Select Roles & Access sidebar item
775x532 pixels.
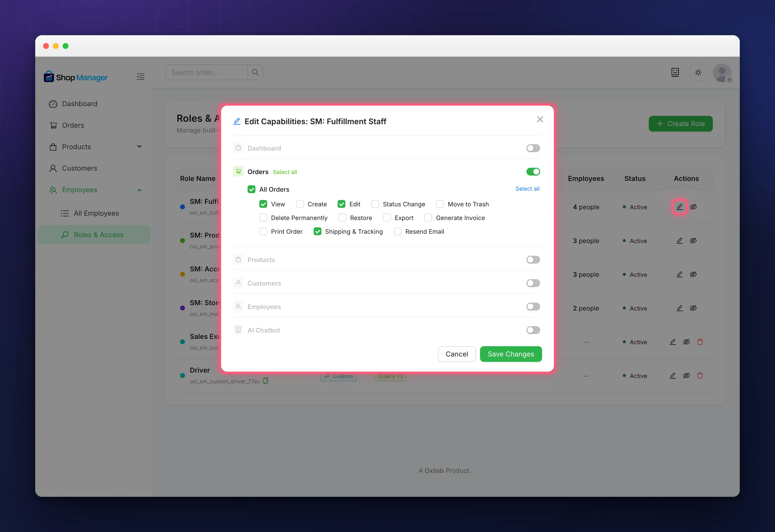point(94,235)
